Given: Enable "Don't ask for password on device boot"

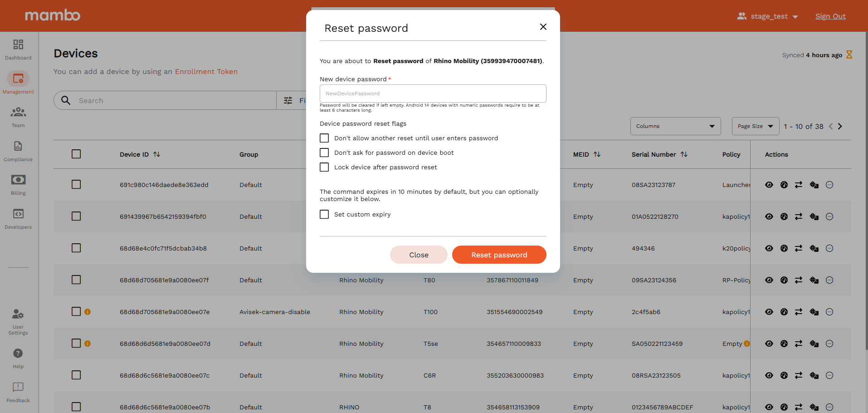Looking at the screenshot, I should tap(324, 152).
